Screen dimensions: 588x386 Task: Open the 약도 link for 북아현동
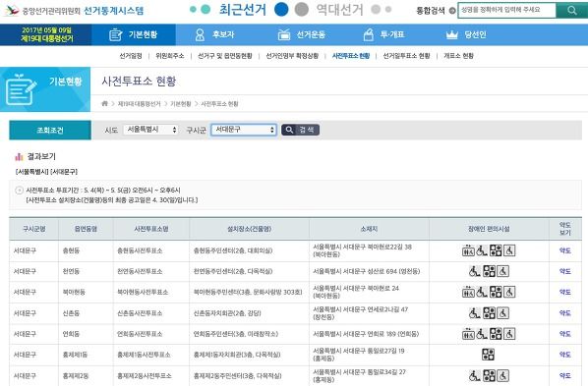pos(565,292)
